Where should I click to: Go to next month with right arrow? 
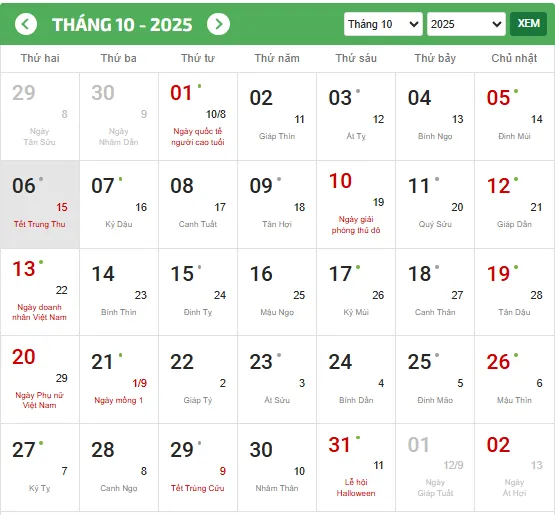pos(218,24)
